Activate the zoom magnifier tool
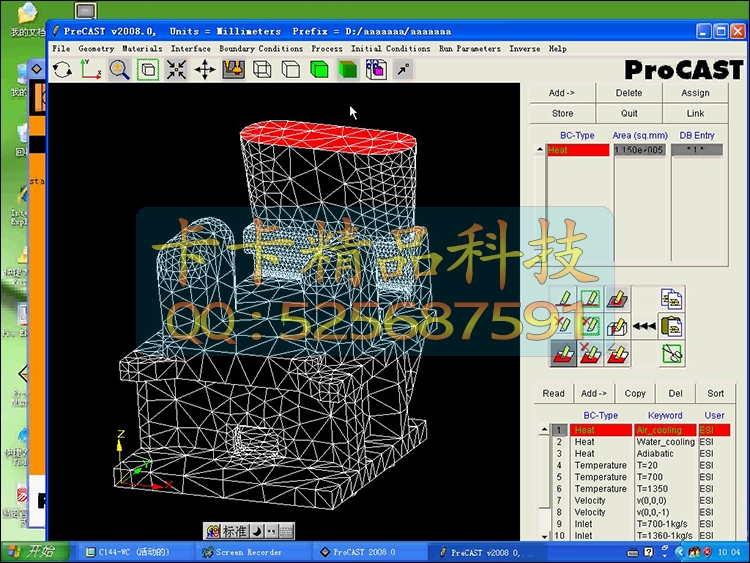Image resolution: width=750 pixels, height=563 pixels. pyautogui.click(x=119, y=70)
